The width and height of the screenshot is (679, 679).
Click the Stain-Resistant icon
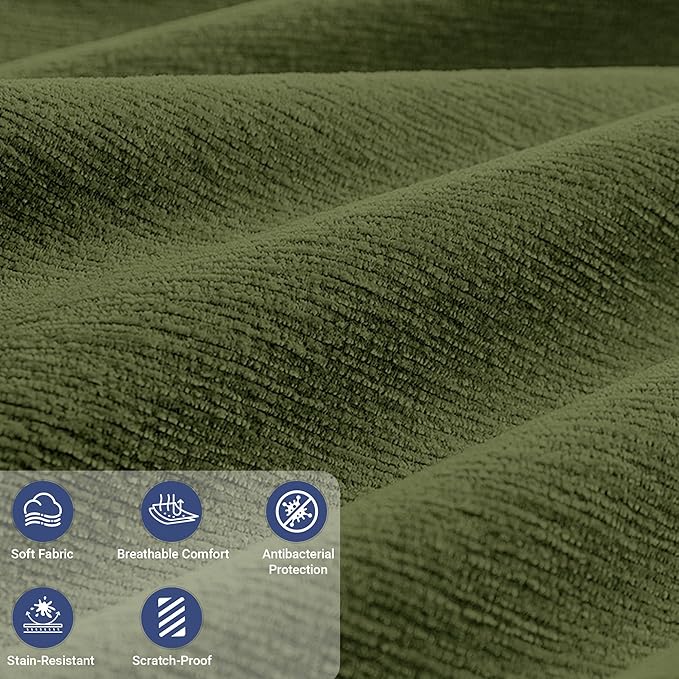click(42, 618)
